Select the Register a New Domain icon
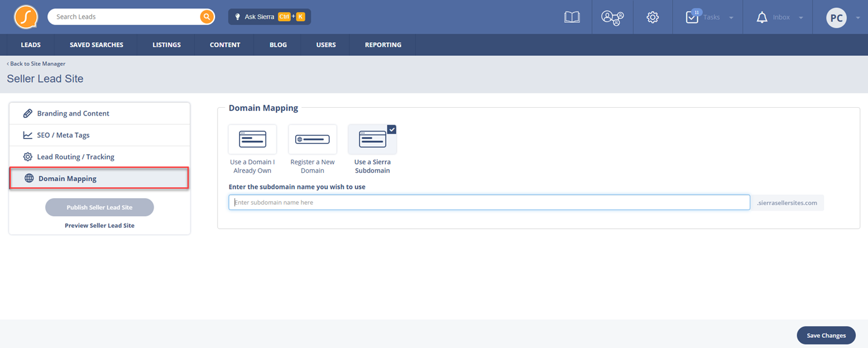 [313, 139]
